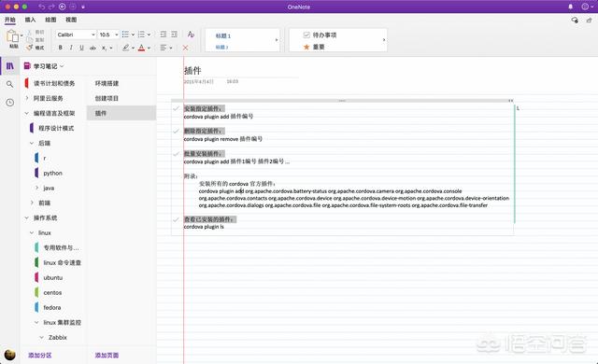The height and width of the screenshot is (364, 598).
Task: Click the subscript button
Action: pyautogui.click(x=104, y=48)
